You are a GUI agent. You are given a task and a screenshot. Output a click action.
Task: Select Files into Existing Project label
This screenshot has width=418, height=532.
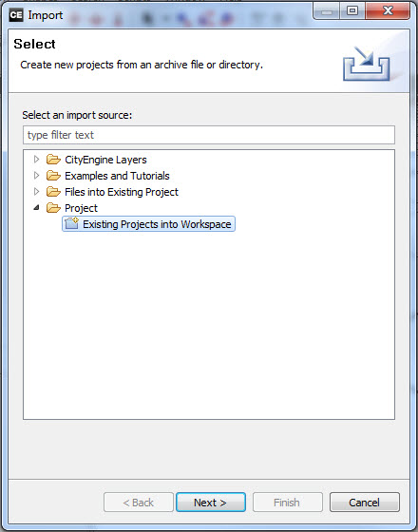pyautogui.click(x=122, y=192)
